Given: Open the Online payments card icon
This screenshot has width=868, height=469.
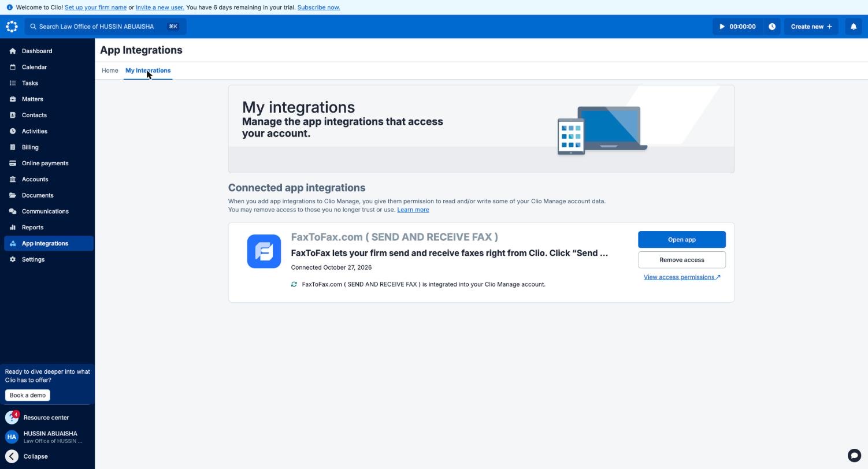Looking at the screenshot, I should (x=13, y=163).
